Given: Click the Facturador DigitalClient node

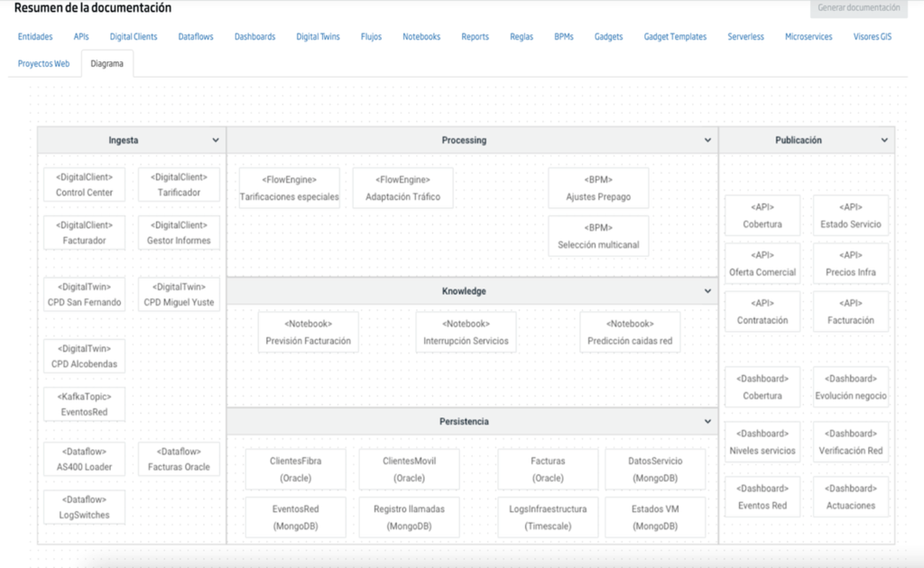Looking at the screenshot, I should tap(84, 233).
